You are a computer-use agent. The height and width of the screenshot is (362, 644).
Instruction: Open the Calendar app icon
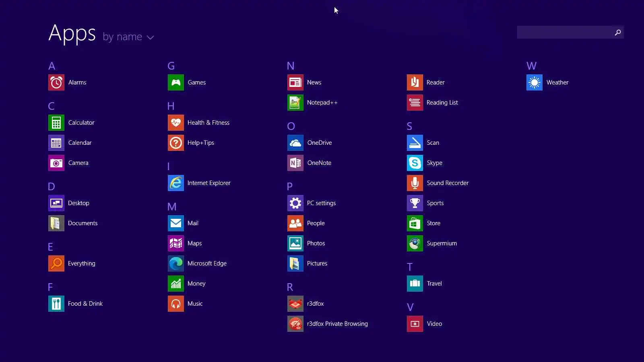(56, 143)
